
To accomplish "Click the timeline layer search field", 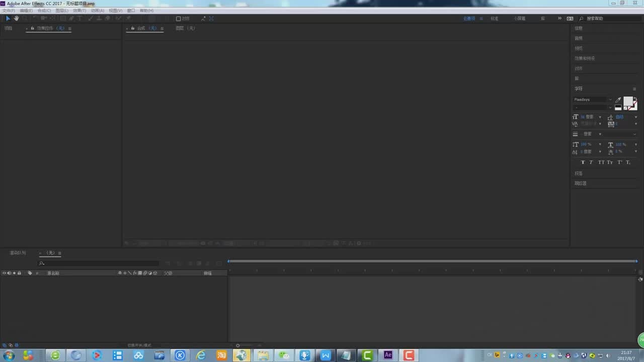I will tap(99, 263).
